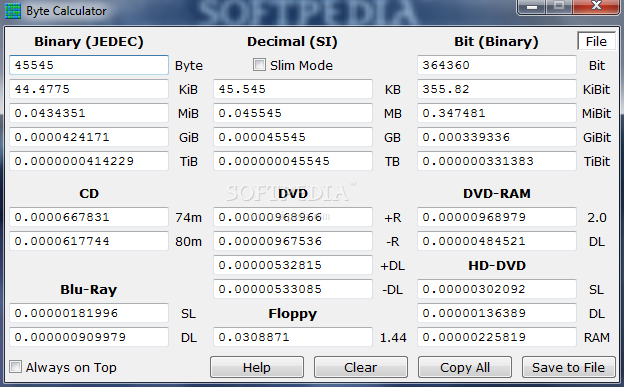Click the GB field showing 0.000045545
This screenshot has width=624, height=387.
(x=293, y=137)
